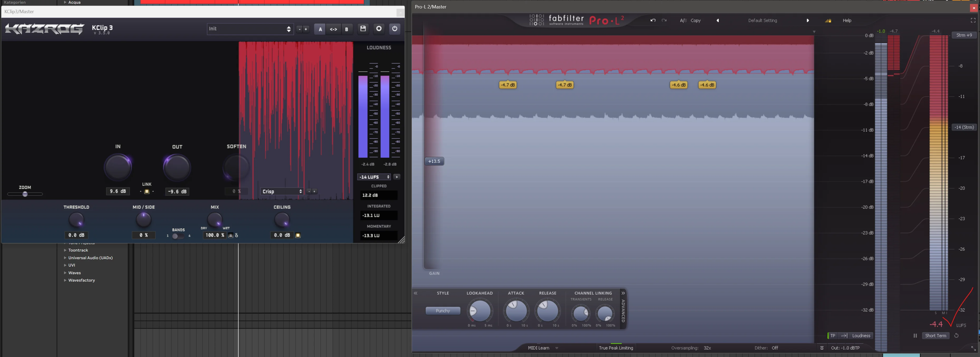Open Default Setting preset menu
980x357 pixels.
[762, 21]
